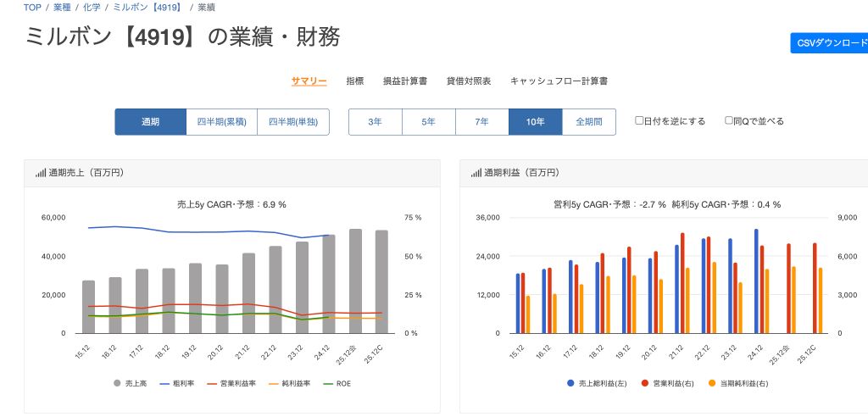Click the 60,000 axis label in sales chart

tap(53, 218)
